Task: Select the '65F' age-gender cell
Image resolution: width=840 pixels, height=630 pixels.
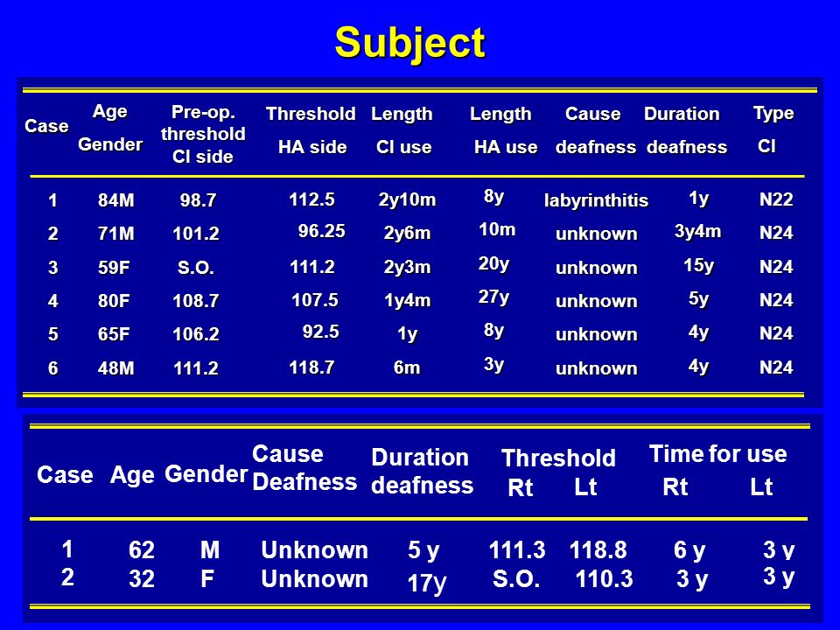Action: click(114, 334)
